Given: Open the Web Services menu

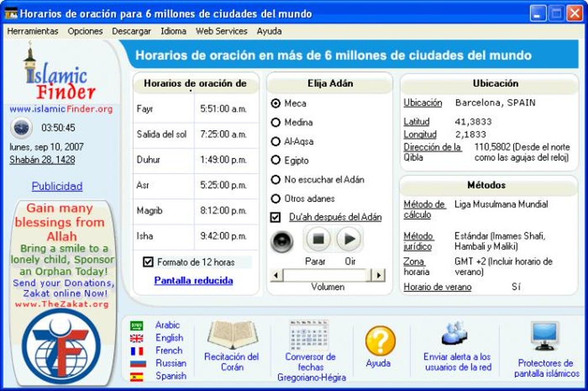Looking at the screenshot, I should click(x=222, y=31).
